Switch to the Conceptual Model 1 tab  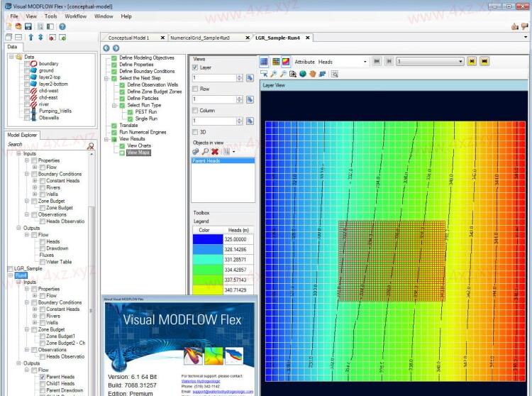pyautogui.click(x=128, y=38)
